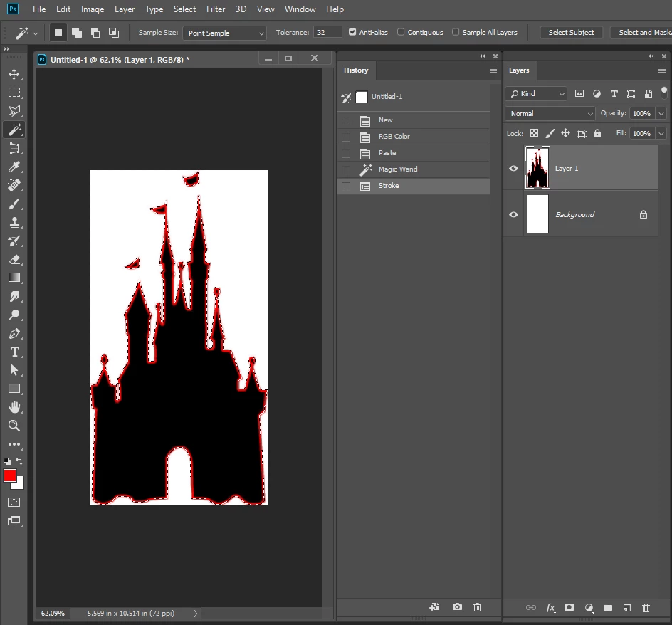Hide Layer 1 visibility eye
The height and width of the screenshot is (625, 672).
click(513, 169)
